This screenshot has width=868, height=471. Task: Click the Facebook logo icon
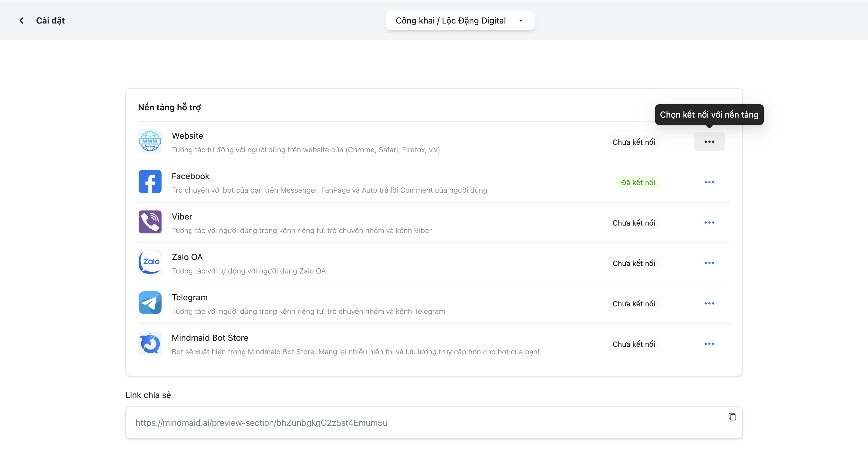150,182
